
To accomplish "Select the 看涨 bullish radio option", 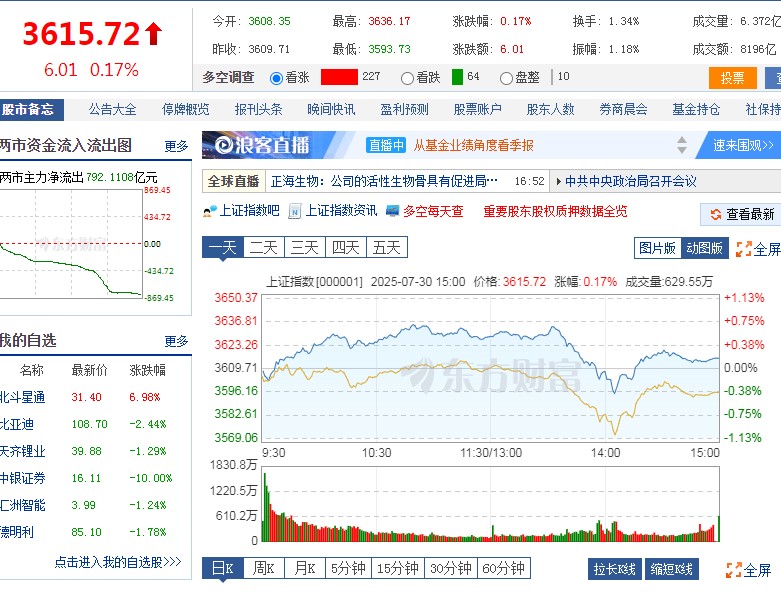I will [x=276, y=78].
